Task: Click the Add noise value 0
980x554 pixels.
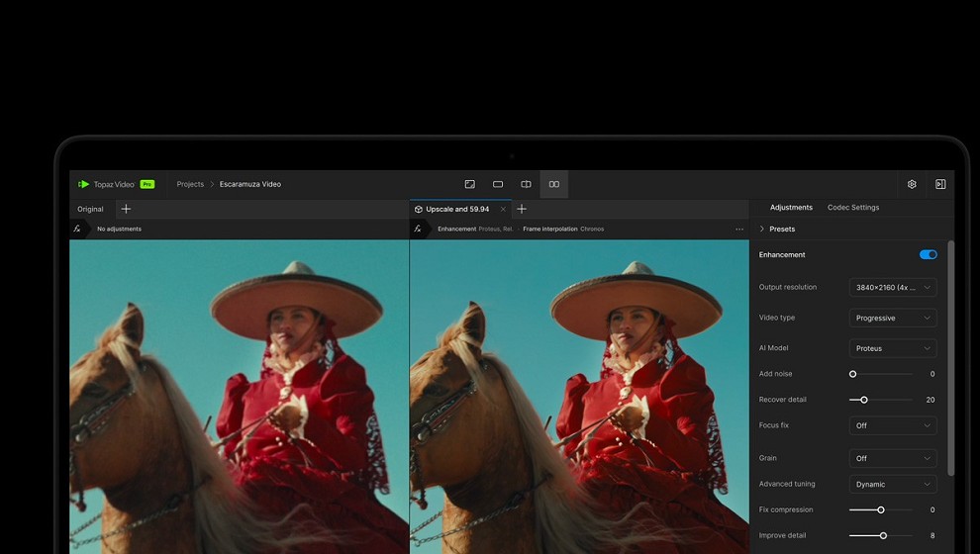Action: coord(931,374)
